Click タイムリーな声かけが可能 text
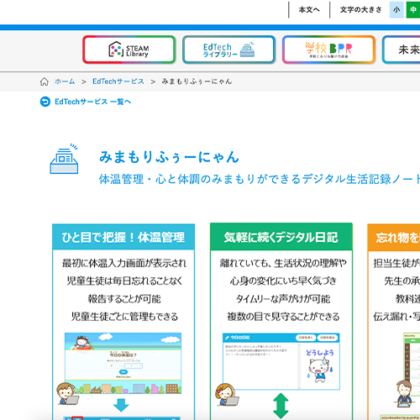Viewport: 420px width, 420px height. 283,299
